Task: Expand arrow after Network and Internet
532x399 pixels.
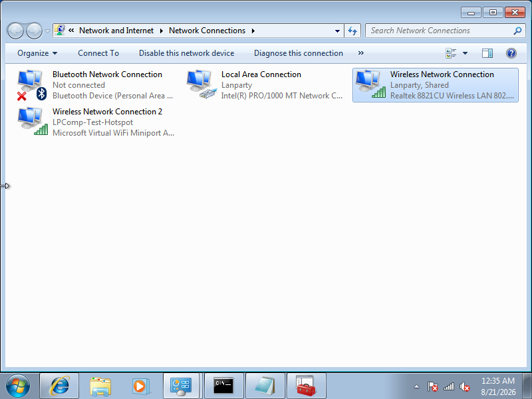Action: tap(162, 31)
